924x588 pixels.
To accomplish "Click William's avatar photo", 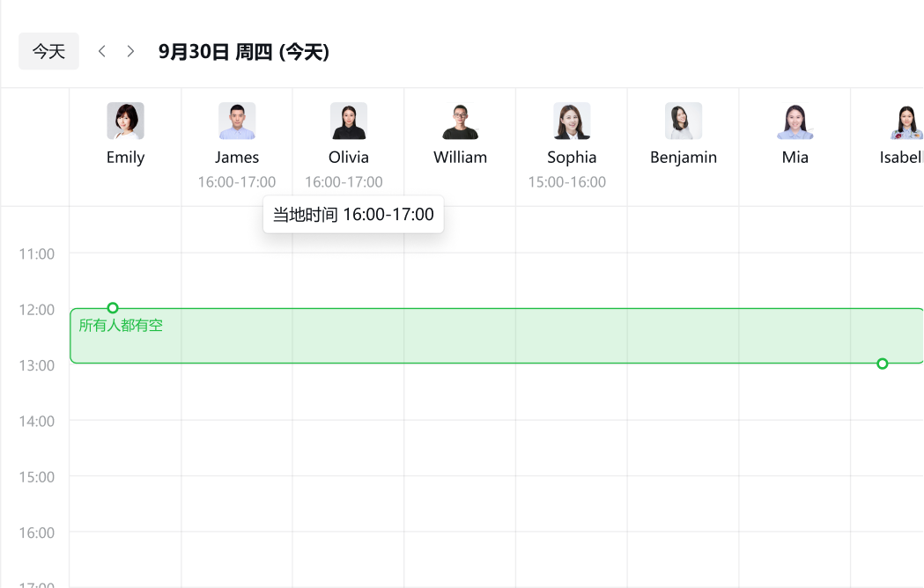I will (460, 121).
